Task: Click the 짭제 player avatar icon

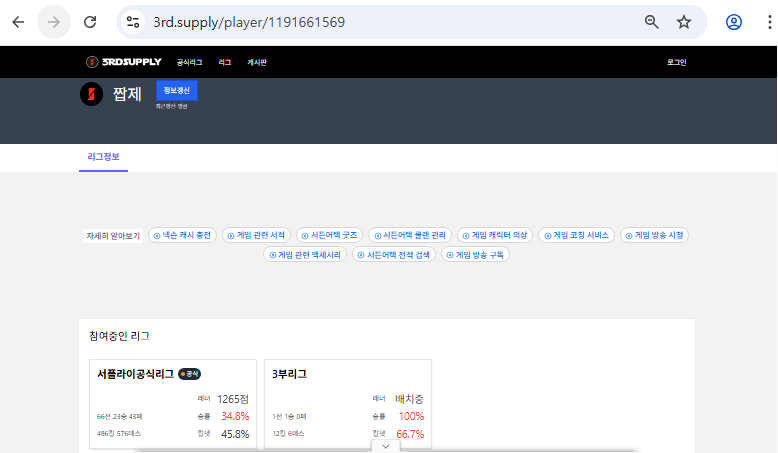Action: point(91,95)
